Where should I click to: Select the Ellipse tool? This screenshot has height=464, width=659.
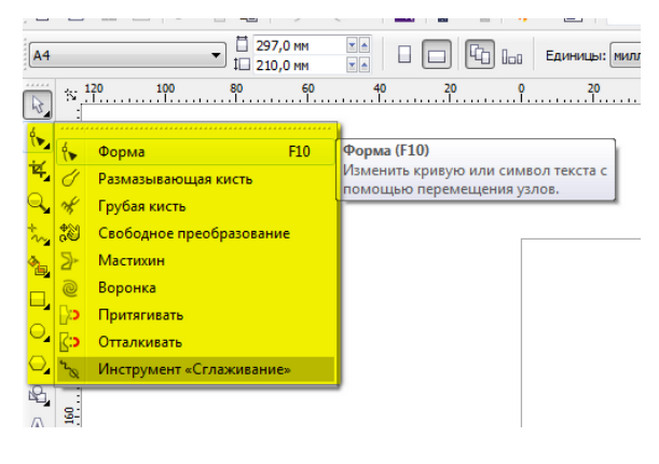(x=39, y=332)
